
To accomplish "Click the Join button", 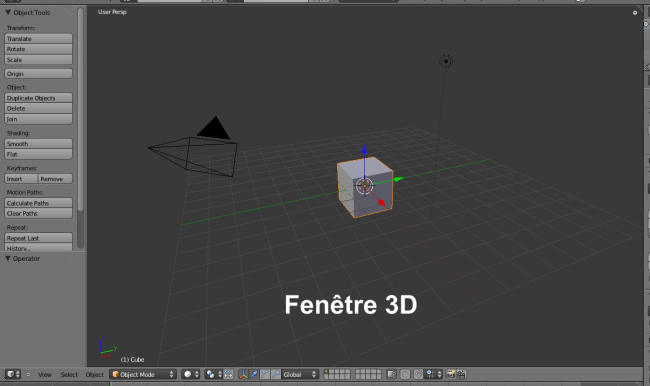I will tap(39, 119).
